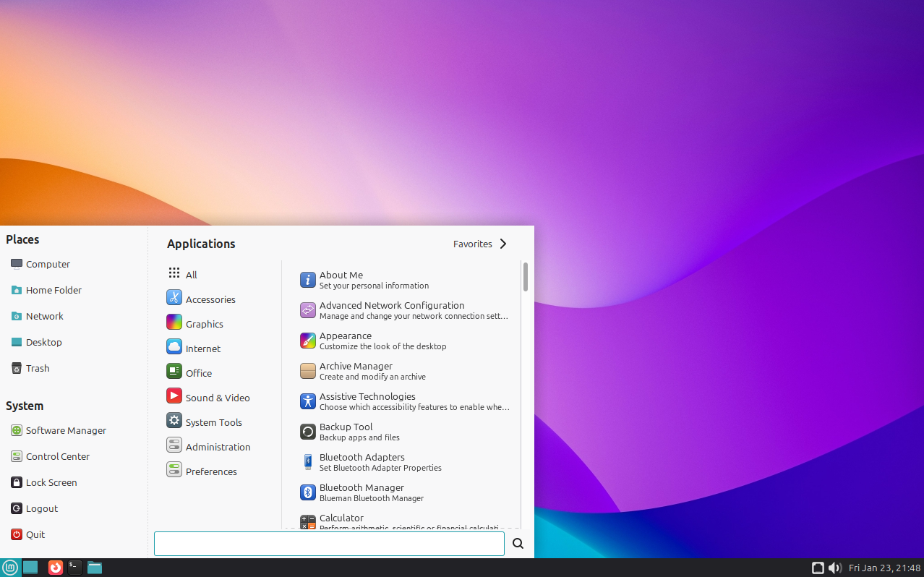
Task: Open Archive Manager
Action: (356, 371)
